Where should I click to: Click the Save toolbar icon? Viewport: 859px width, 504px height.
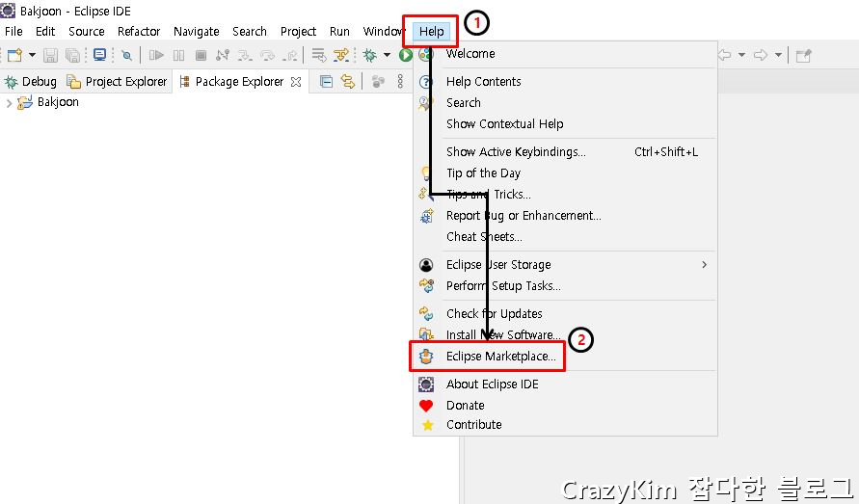50,55
